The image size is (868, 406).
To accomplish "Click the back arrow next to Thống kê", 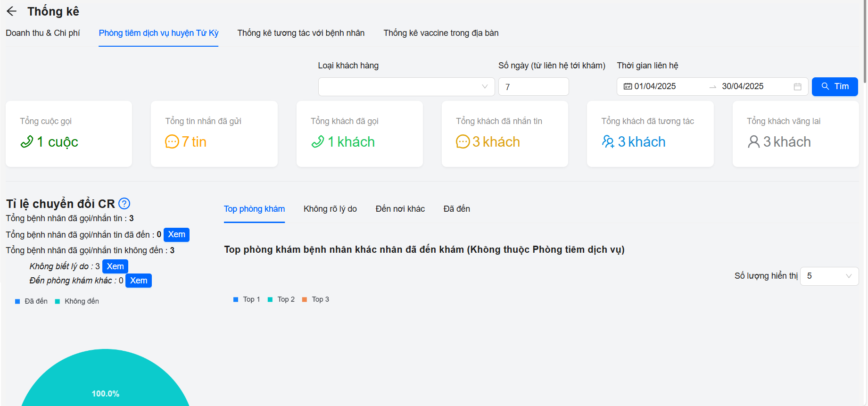I will [x=12, y=11].
